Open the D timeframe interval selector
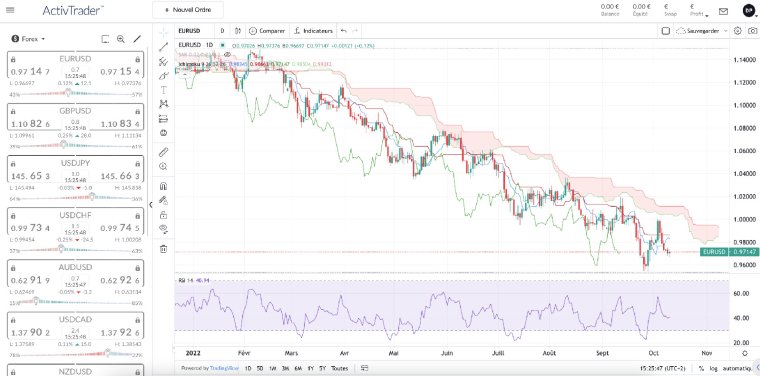Image resolution: width=760 pixels, height=376 pixels. point(222,31)
